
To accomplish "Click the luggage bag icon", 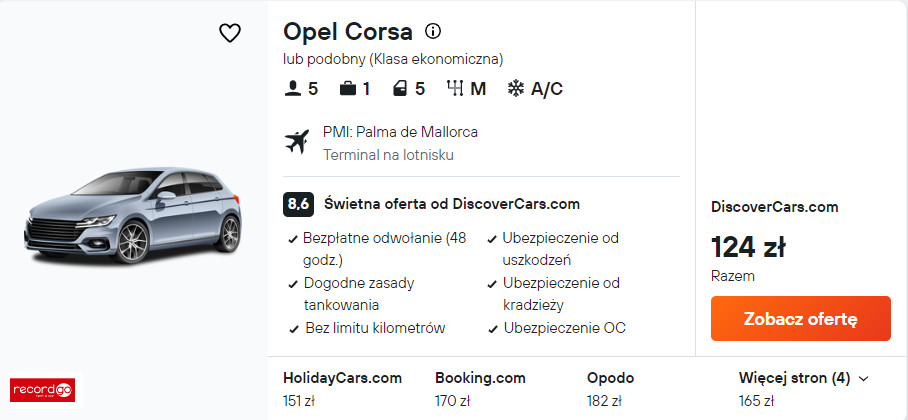I will (x=347, y=89).
